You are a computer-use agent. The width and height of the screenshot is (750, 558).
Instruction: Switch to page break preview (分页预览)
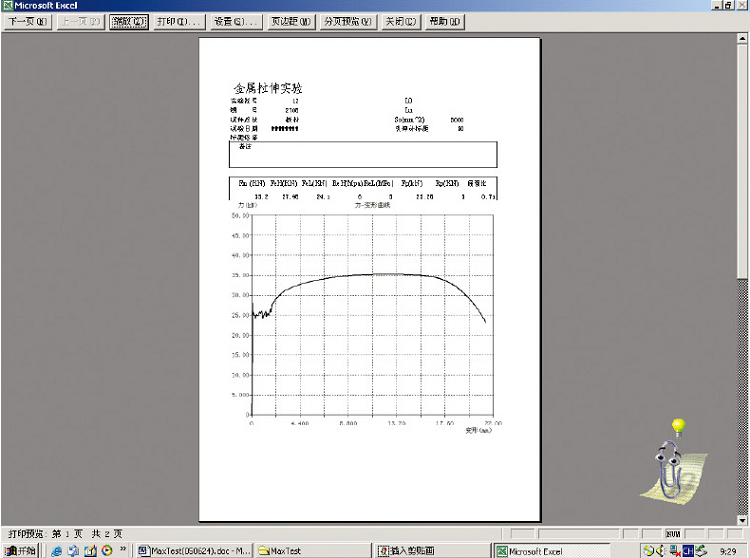pyautogui.click(x=348, y=22)
